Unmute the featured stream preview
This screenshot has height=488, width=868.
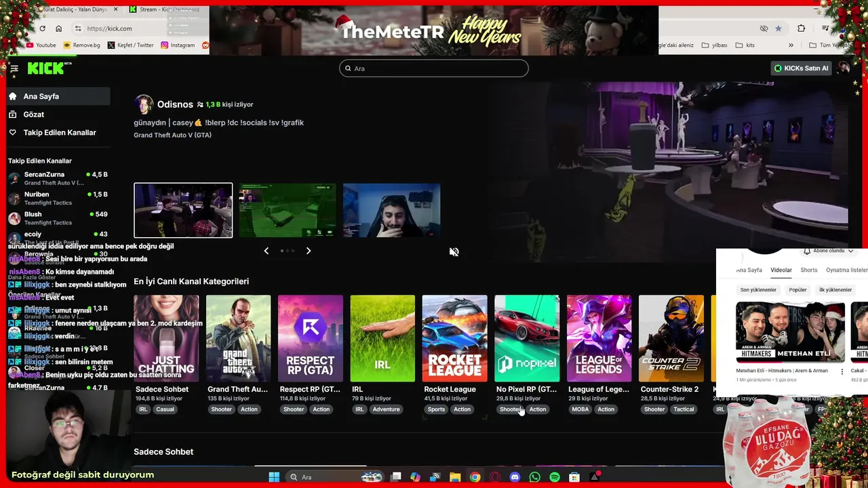pos(454,251)
